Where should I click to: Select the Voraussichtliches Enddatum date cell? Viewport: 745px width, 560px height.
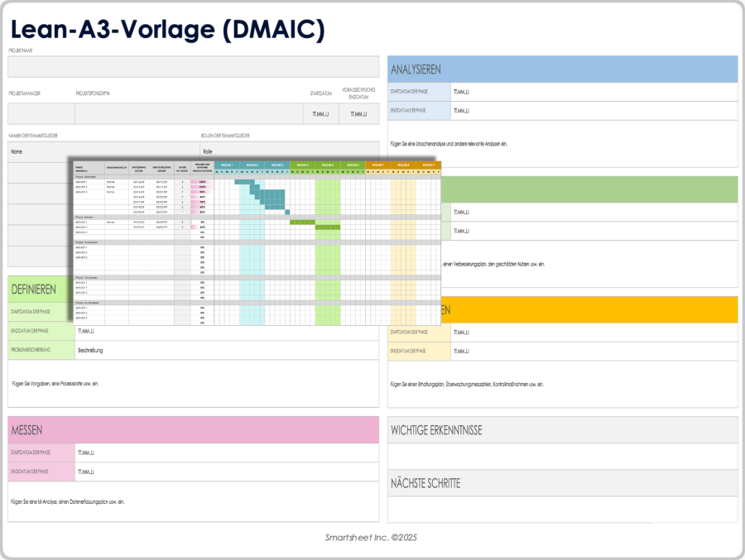[358, 114]
